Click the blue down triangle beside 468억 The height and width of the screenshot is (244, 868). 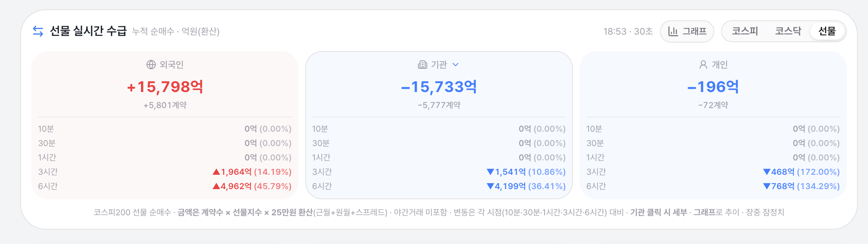[767, 172]
